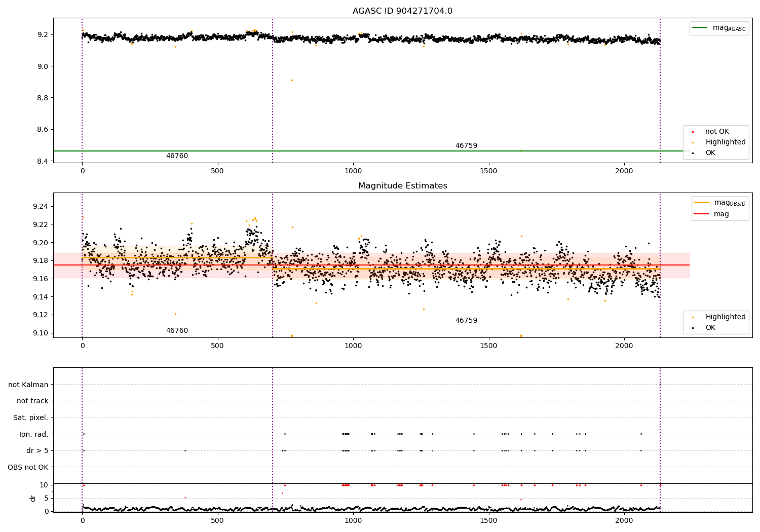Click the 500 x-tick in the bottom plot
This screenshot has height=532, width=760.
point(217,520)
